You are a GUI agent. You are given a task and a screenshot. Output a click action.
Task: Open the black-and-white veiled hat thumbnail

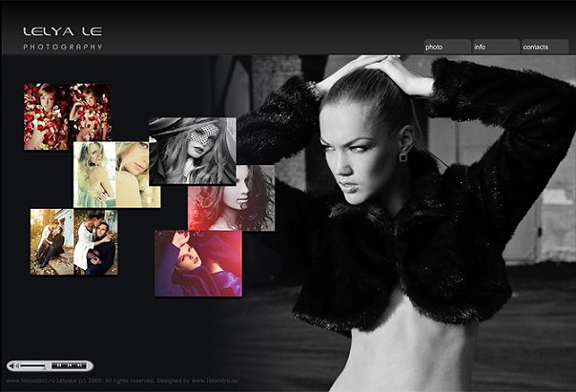coord(192,151)
